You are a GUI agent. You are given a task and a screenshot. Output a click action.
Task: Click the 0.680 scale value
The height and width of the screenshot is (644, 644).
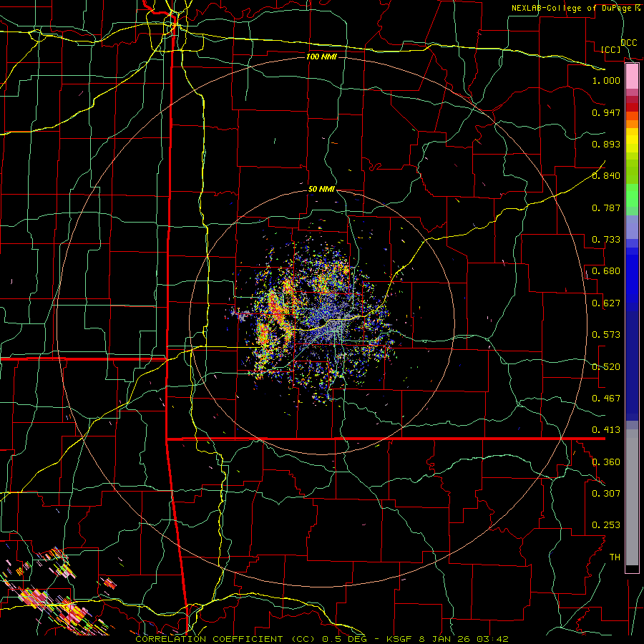[606, 271]
